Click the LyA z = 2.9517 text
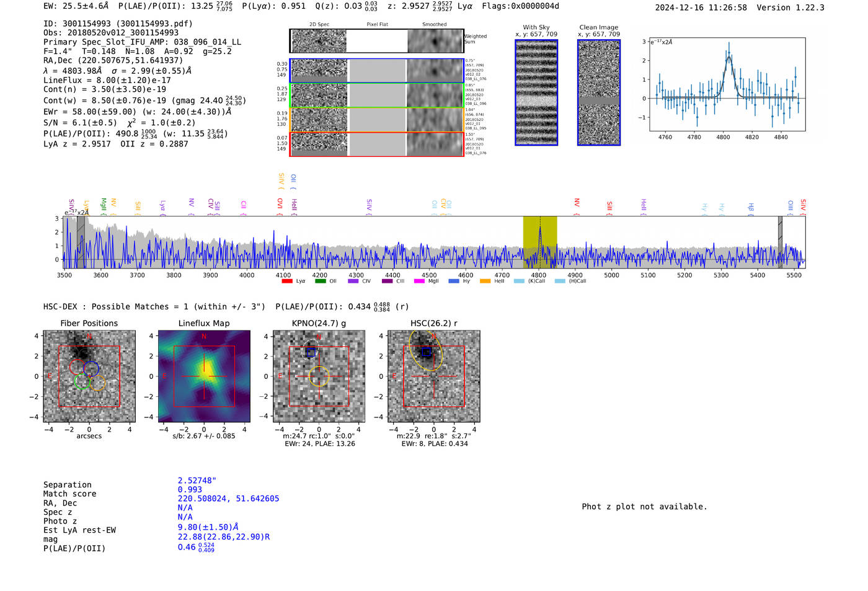Image resolution: width=868 pixels, height=591 pixels. [x=77, y=144]
